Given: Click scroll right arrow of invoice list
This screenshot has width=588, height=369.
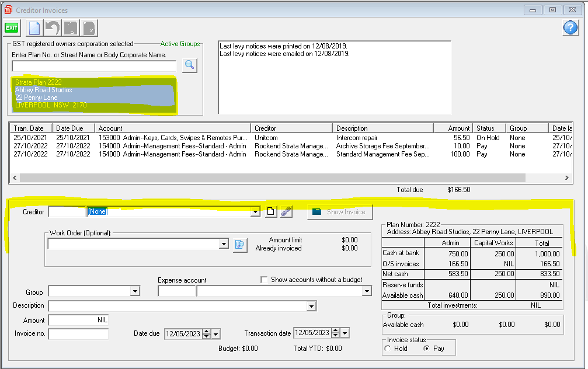Looking at the screenshot, I should point(566,177).
